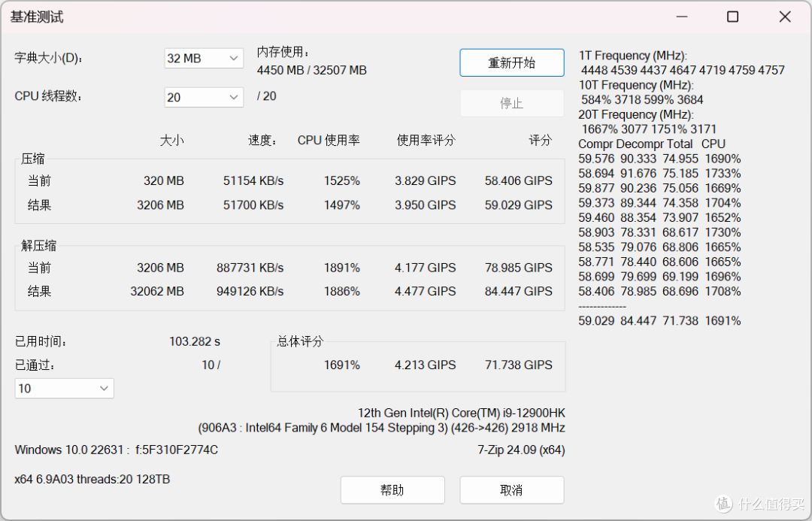This screenshot has width=812, height=521.
Task: Open help with the 帮助 button
Action: [x=392, y=490]
